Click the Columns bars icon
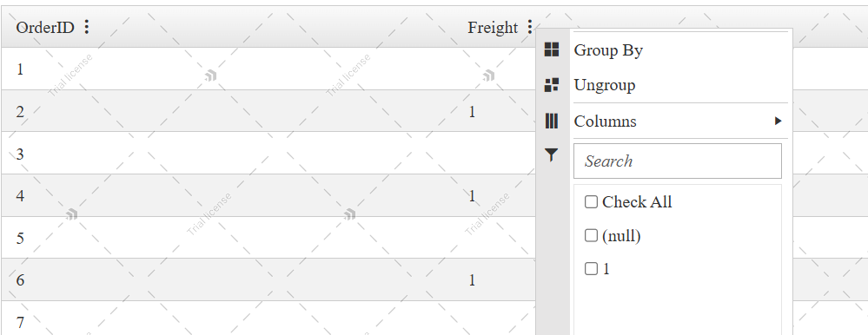 coord(552,121)
